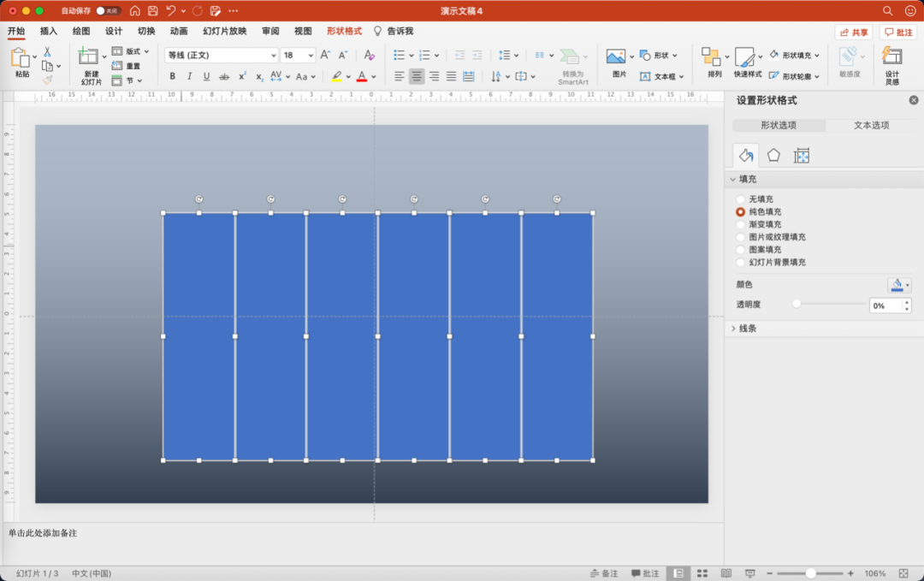Click the Home icon in title bar
Screen dimensions: 924x581
pyautogui.click(x=135, y=10)
